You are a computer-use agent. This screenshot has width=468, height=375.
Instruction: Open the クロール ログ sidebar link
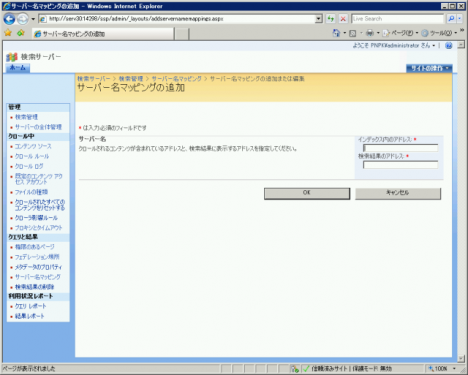click(29, 166)
